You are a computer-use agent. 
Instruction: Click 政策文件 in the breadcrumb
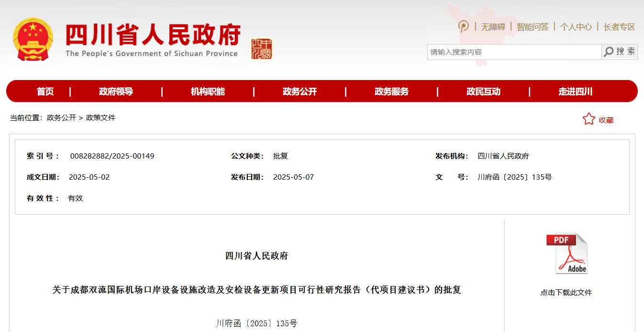pos(100,118)
